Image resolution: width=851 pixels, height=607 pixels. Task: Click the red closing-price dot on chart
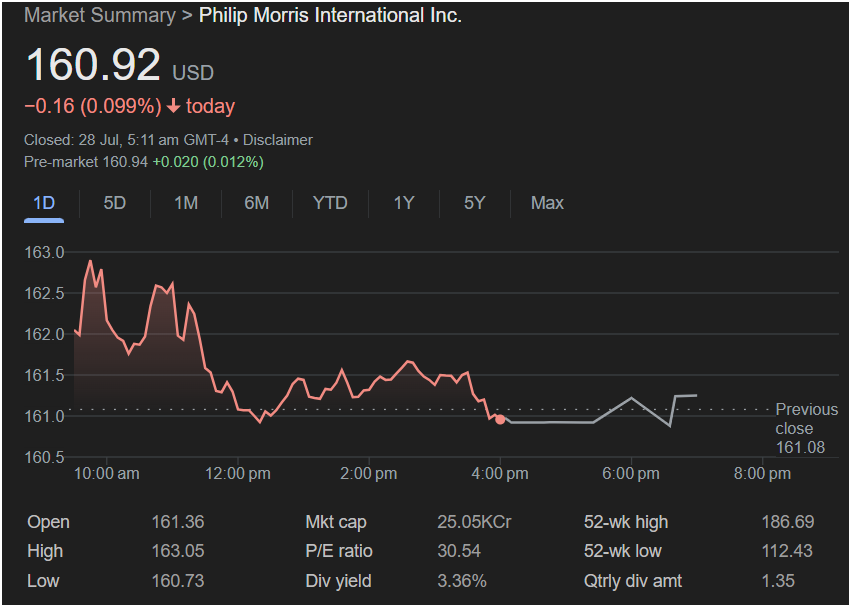(500, 419)
